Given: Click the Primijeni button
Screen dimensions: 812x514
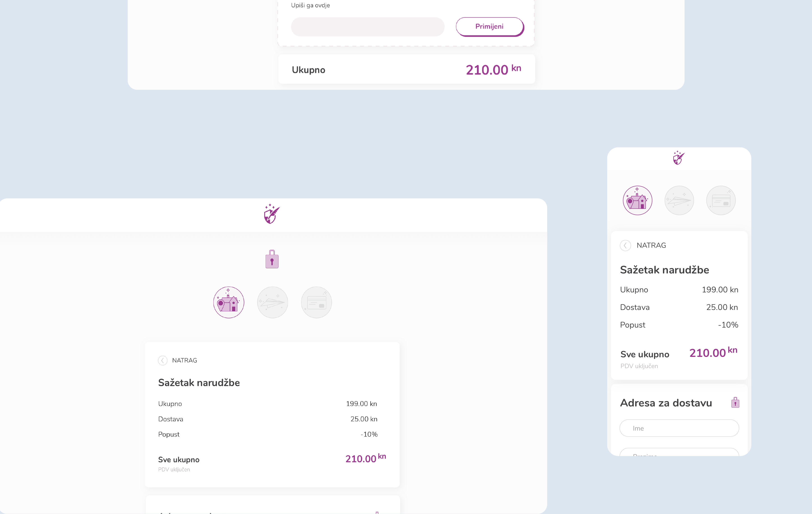Looking at the screenshot, I should coord(489,27).
